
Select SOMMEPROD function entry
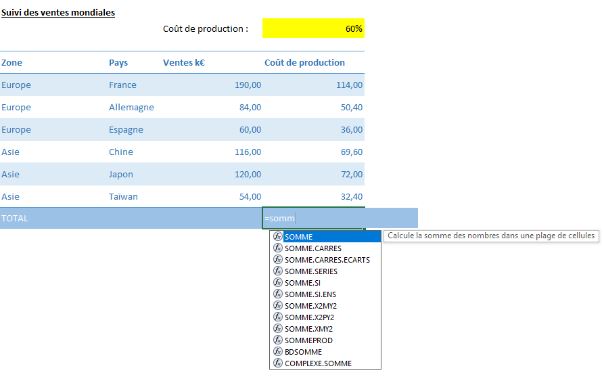point(325,340)
